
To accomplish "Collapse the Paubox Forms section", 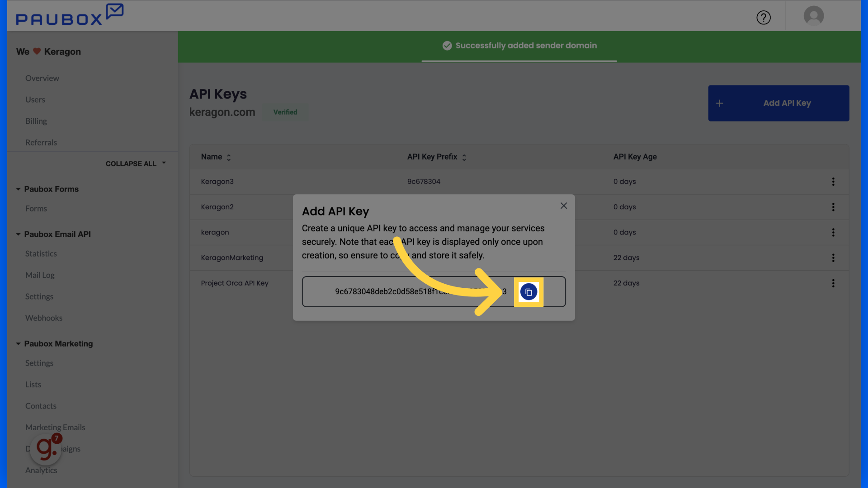I will pyautogui.click(x=47, y=189).
